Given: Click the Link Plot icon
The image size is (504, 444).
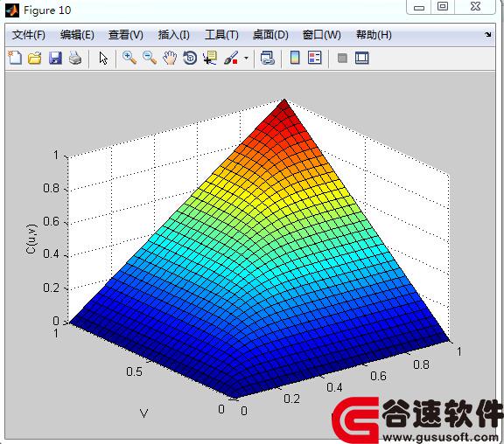Looking at the screenshot, I should [268, 58].
